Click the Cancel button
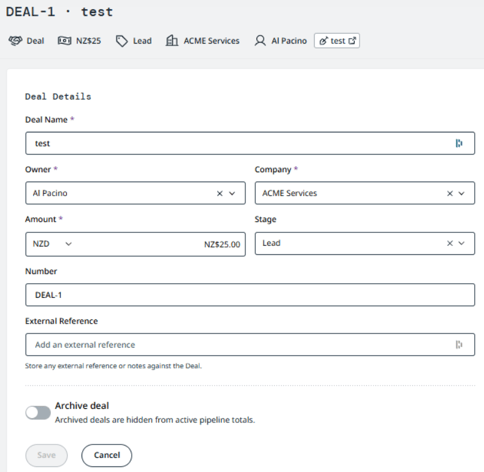Image resolution: width=484 pixels, height=472 pixels. tap(107, 455)
